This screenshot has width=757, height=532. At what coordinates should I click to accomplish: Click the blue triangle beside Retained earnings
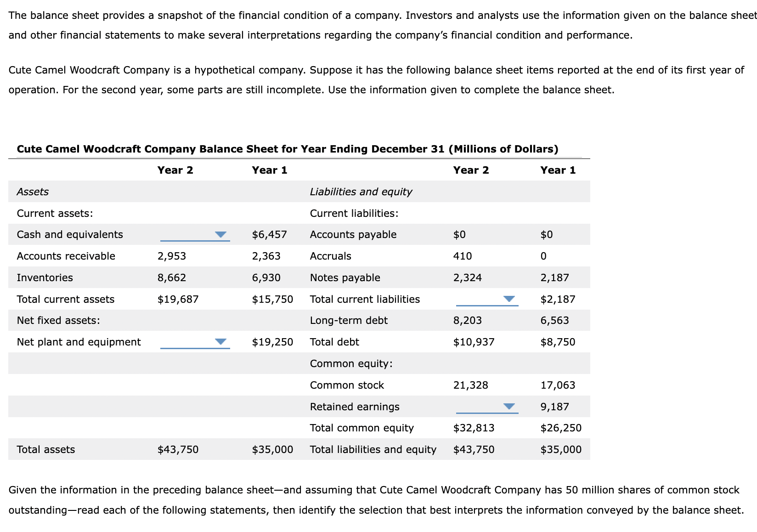[508, 406]
